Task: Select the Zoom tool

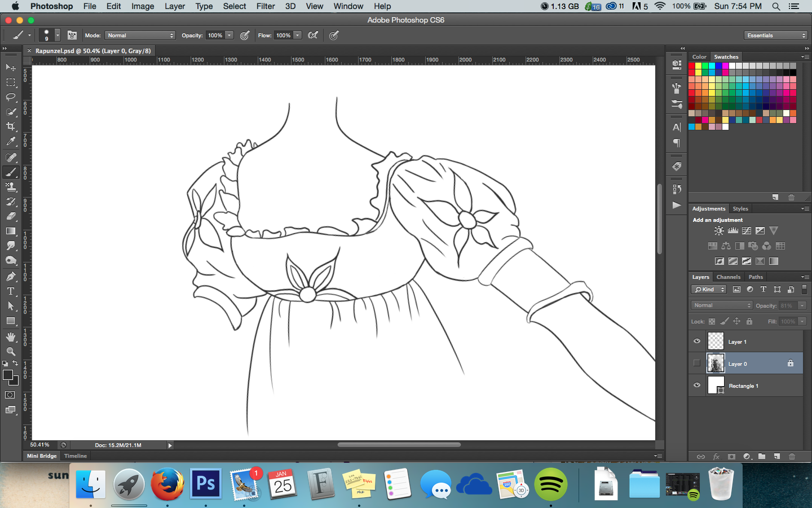Action: (x=11, y=352)
